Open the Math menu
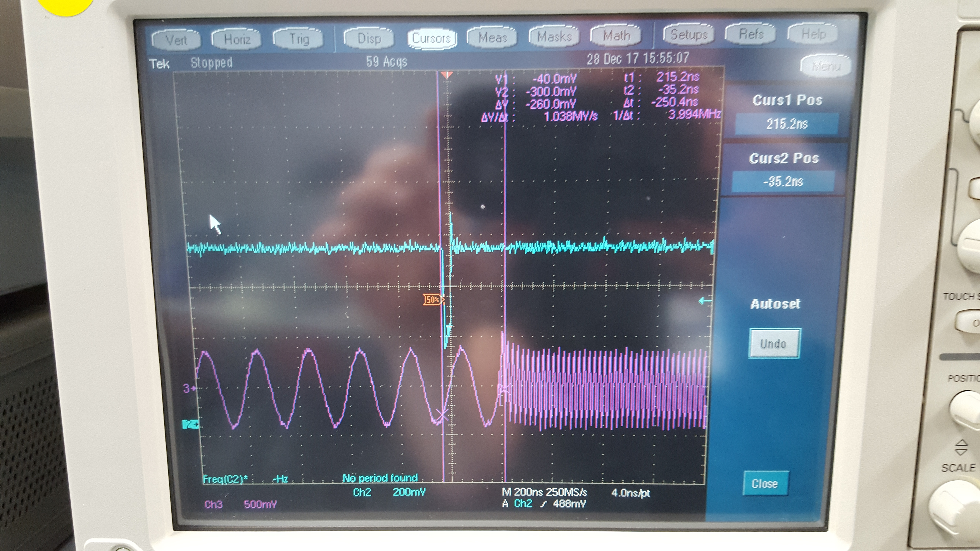 tap(616, 35)
